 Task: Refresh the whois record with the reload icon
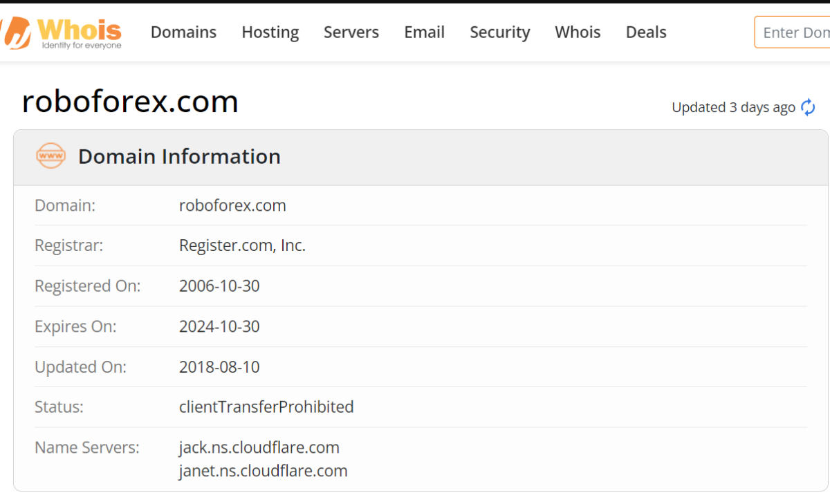pos(808,107)
